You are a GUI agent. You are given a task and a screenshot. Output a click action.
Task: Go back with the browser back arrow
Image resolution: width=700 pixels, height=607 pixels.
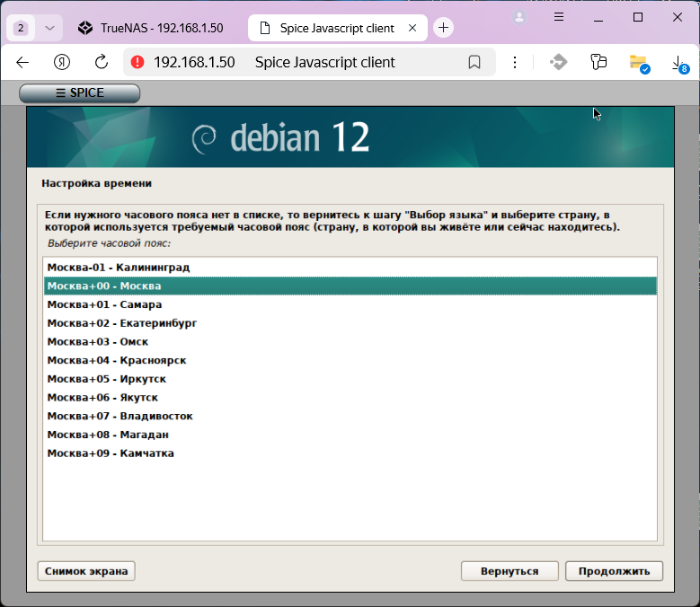pyautogui.click(x=22, y=63)
